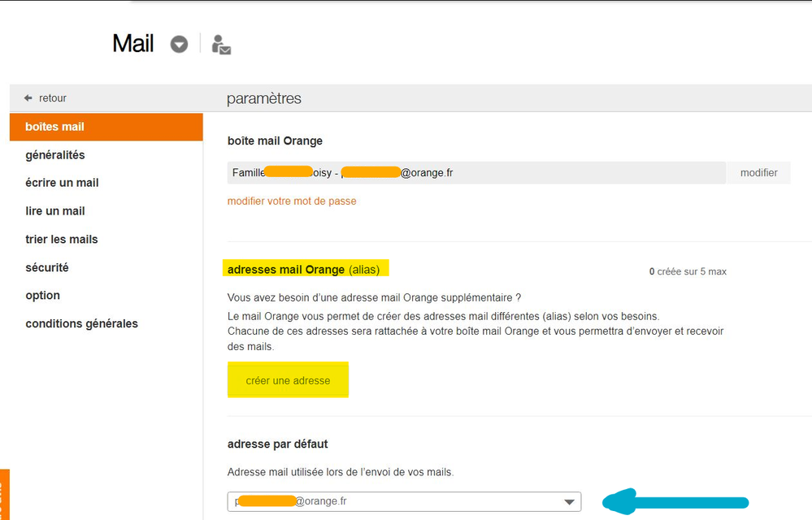Image resolution: width=812 pixels, height=520 pixels.
Task: Click the 'adresses mail Orange (alias)' heading
Action: [x=303, y=270]
